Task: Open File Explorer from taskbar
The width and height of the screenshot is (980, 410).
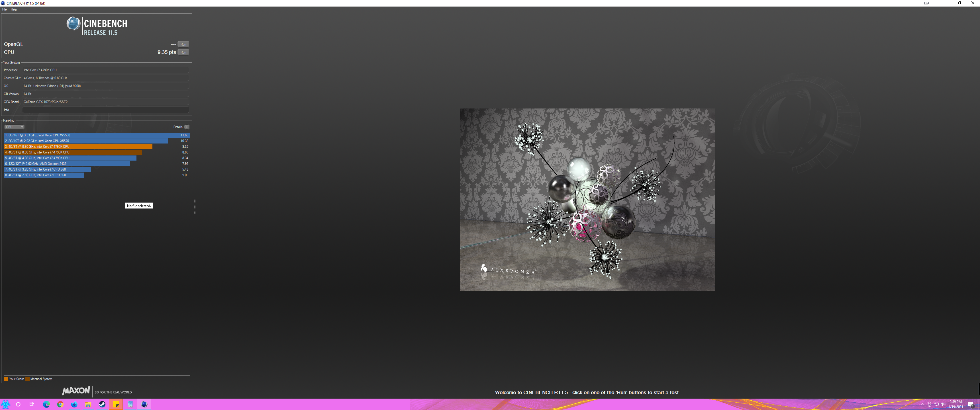Action: [88, 404]
